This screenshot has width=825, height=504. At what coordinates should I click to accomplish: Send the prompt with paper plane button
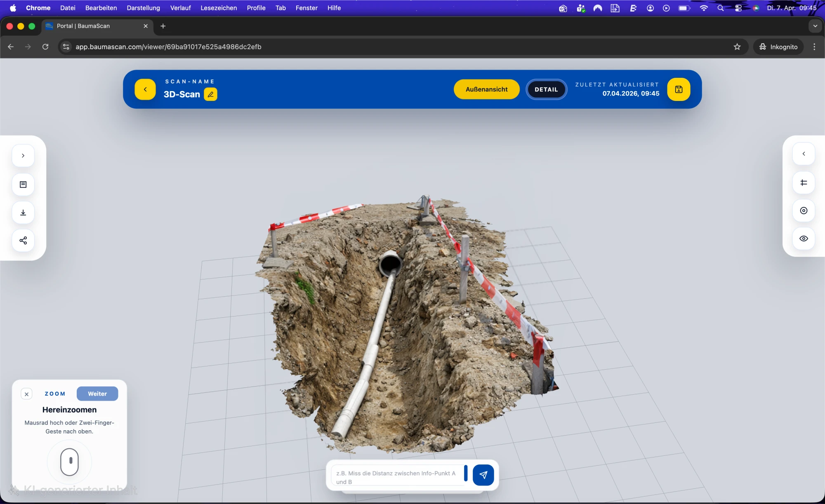pos(483,475)
